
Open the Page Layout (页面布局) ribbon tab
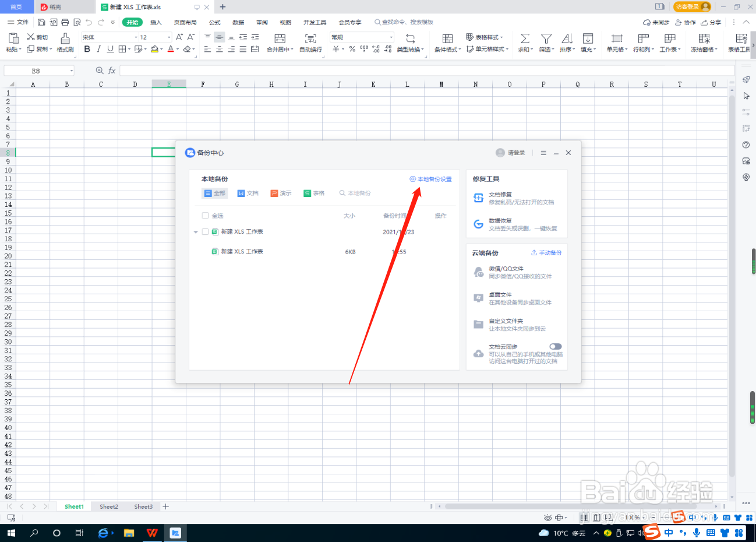click(x=185, y=22)
